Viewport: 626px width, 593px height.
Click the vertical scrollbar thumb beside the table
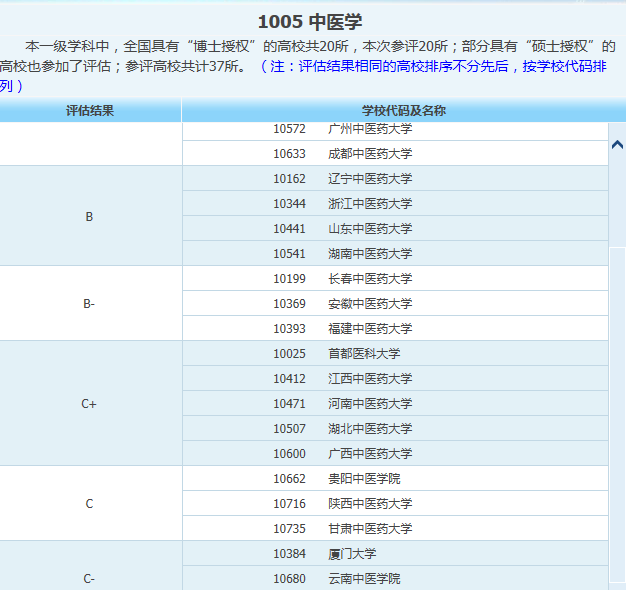point(618,415)
